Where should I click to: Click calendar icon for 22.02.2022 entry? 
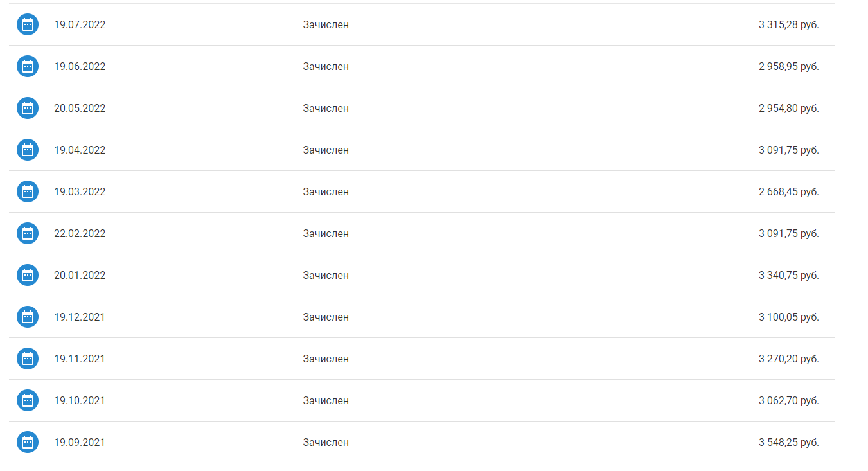click(28, 233)
